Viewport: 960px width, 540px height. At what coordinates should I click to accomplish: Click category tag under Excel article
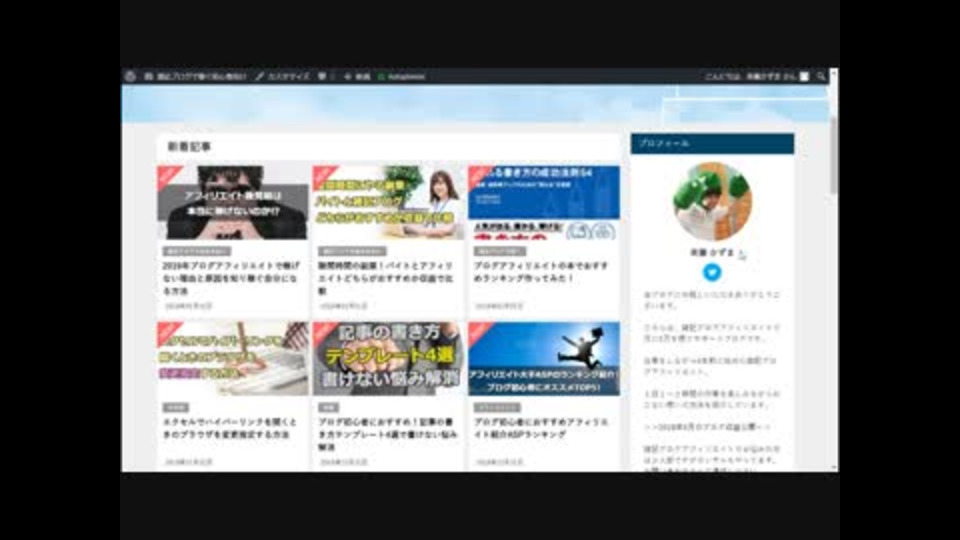pyautogui.click(x=176, y=407)
